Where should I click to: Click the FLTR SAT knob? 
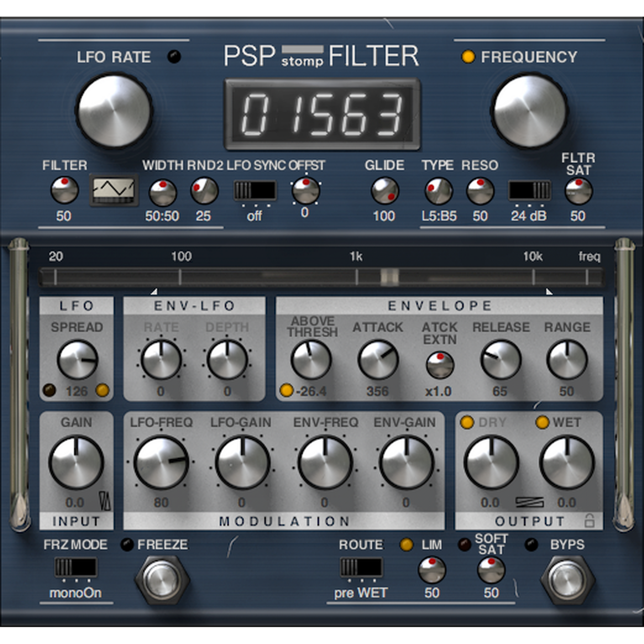pyautogui.click(x=579, y=191)
